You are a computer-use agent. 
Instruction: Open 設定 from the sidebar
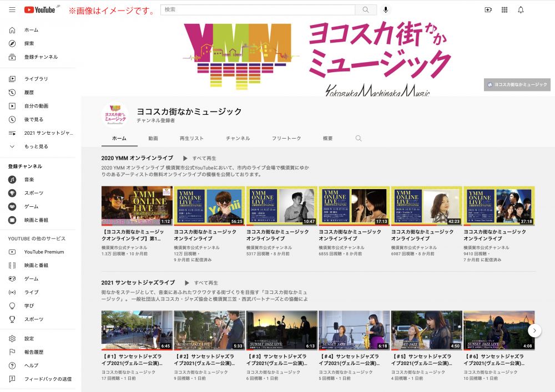click(x=29, y=339)
